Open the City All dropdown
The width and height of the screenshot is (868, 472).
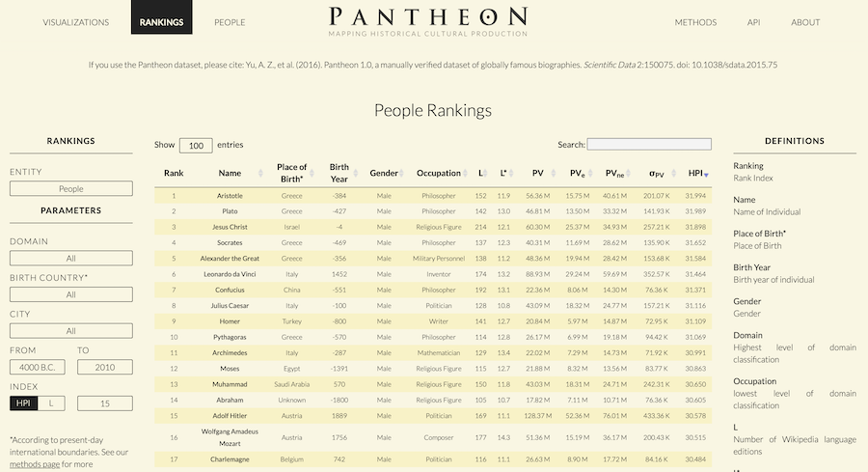click(70, 331)
